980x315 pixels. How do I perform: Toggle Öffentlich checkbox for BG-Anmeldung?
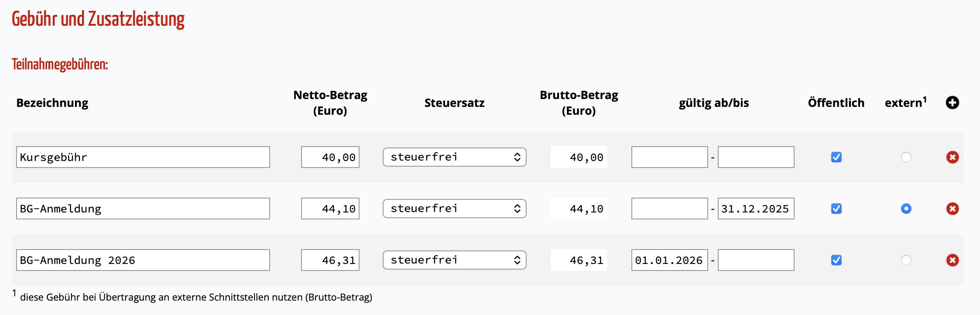[836, 209]
